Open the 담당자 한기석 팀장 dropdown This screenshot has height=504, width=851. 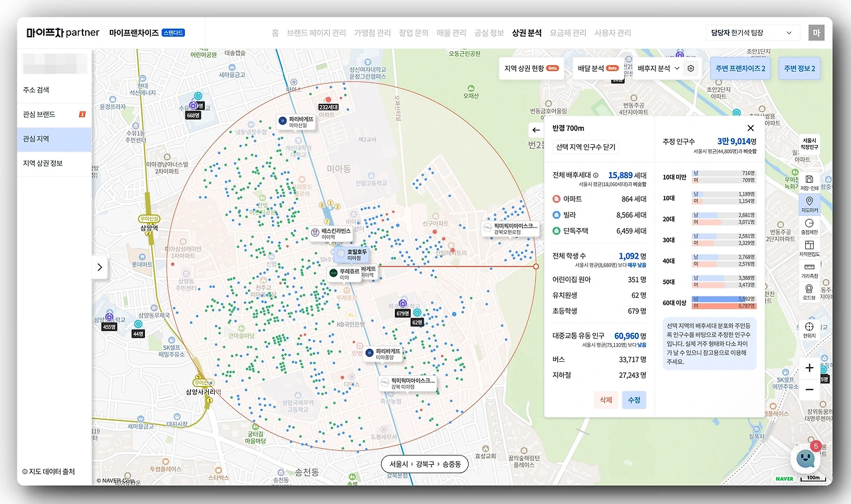click(753, 33)
